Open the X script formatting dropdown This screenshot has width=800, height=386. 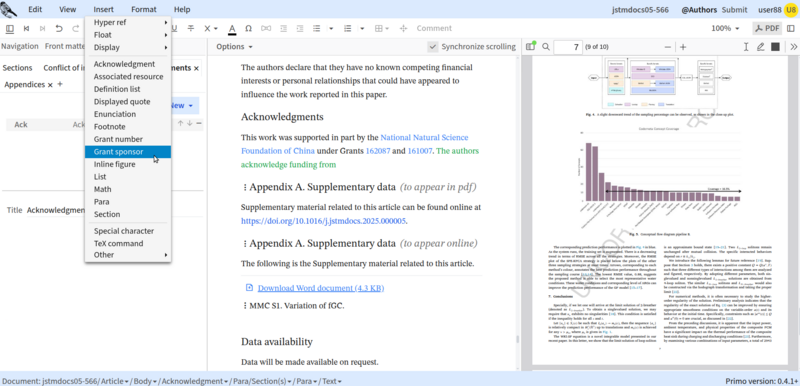pos(210,29)
